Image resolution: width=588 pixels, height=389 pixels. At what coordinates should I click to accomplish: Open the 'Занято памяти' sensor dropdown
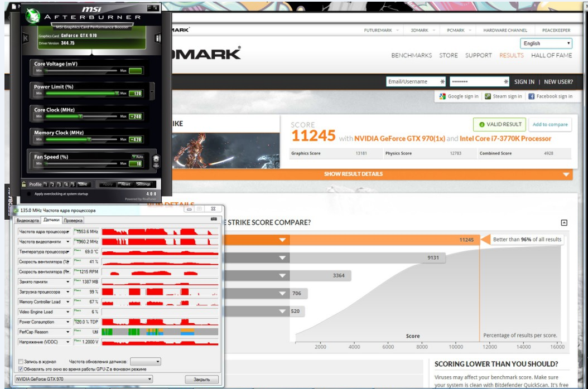[x=68, y=282]
